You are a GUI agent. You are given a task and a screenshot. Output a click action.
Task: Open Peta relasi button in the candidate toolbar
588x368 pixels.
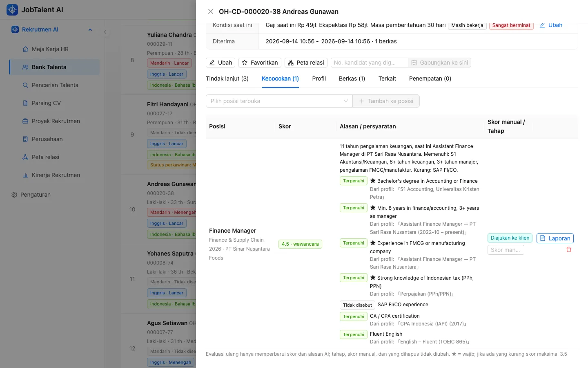point(306,63)
